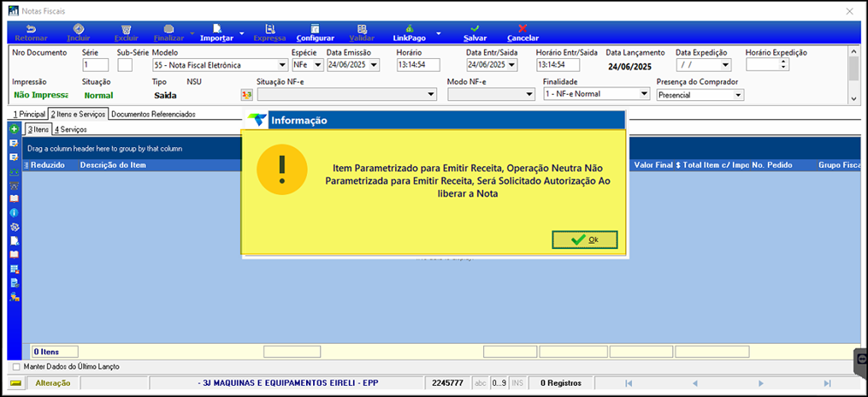Click the yellow status icon at bottom left
Screen dimensions: 868x397
(x=16, y=383)
